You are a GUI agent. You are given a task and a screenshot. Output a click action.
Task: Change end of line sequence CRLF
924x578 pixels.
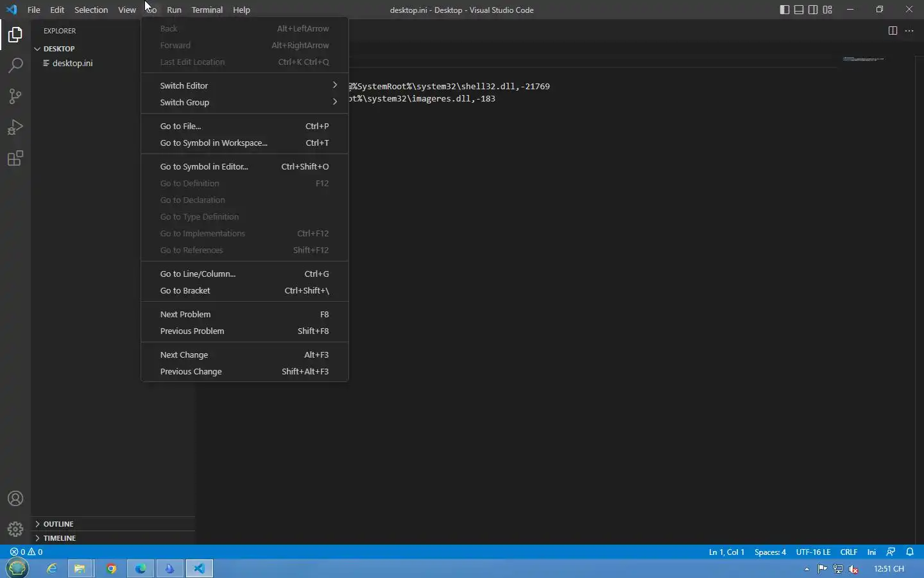(x=849, y=552)
